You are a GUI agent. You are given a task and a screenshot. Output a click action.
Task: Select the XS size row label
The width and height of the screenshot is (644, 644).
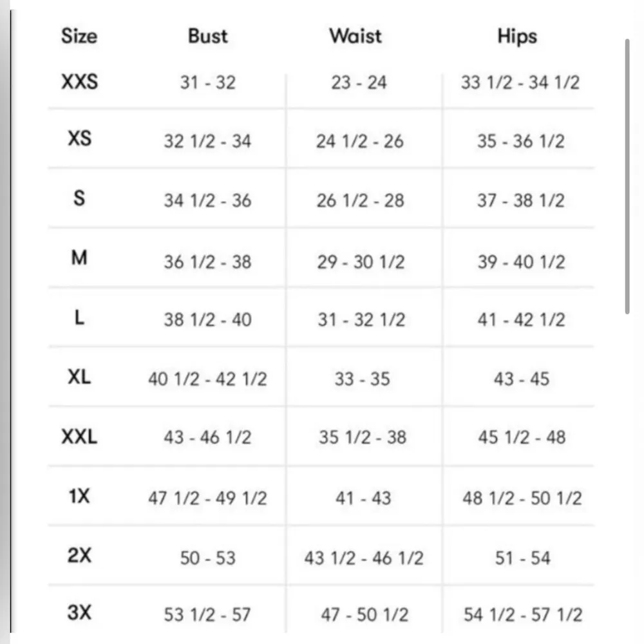[x=79, y=139]
